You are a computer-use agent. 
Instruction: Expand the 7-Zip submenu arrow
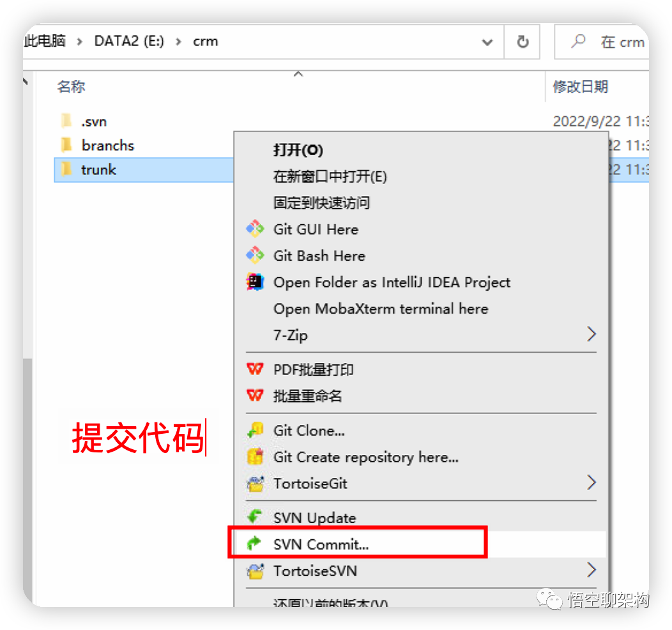click(x=592, y=334)
